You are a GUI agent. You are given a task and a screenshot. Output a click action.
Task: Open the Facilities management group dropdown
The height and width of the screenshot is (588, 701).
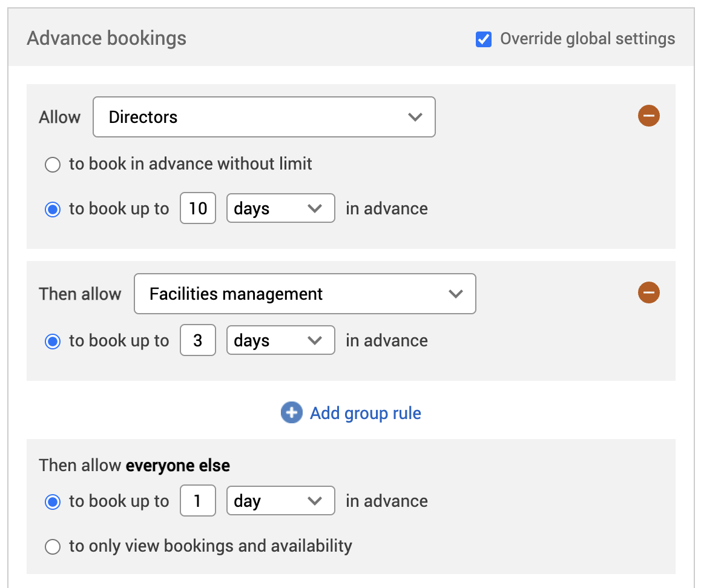[304, 294]
